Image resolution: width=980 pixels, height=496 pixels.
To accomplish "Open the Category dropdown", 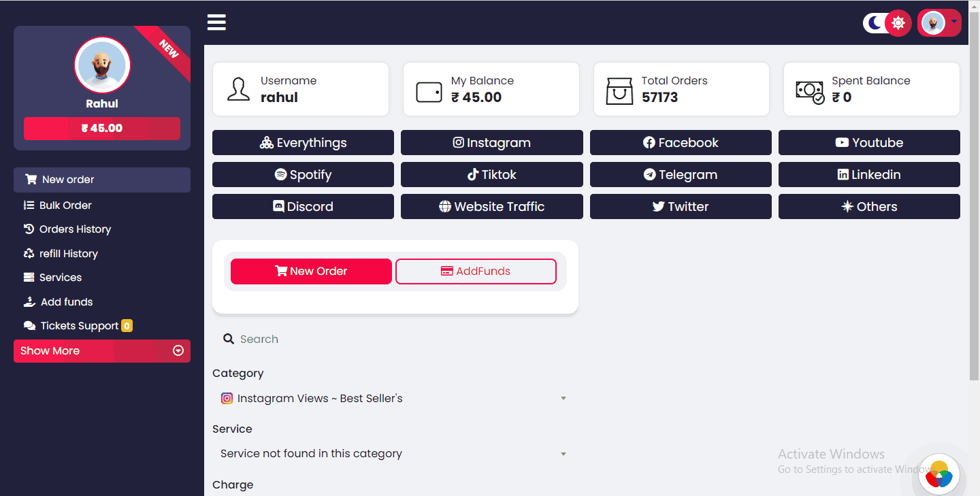I will 395,399.
